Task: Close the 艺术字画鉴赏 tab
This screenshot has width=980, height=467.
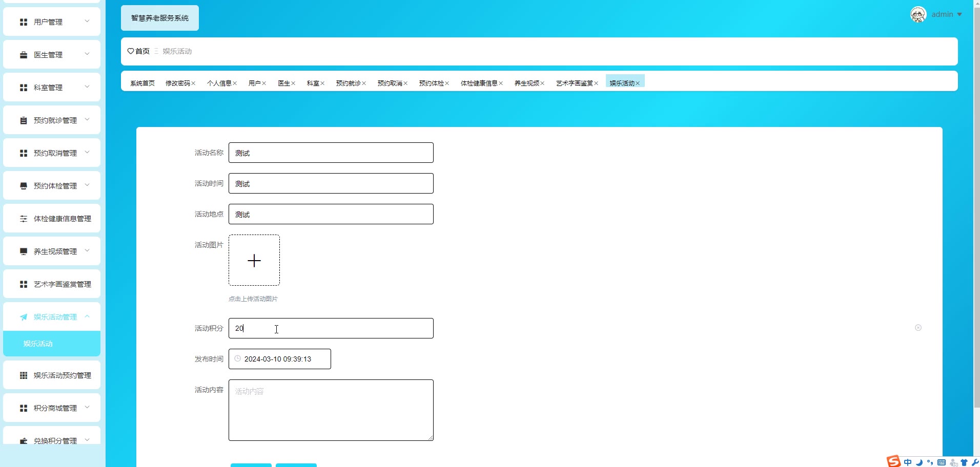Action: pos(596,83)
